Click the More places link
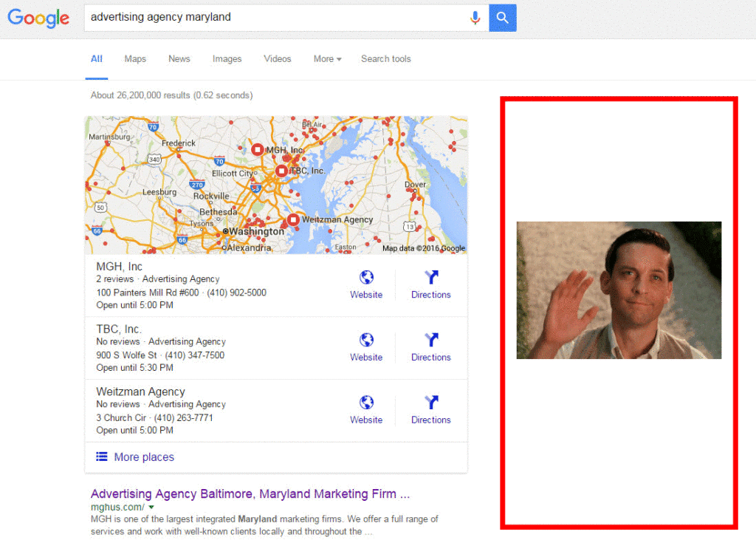This screenshot has width=756, height=540. (143, 457)
